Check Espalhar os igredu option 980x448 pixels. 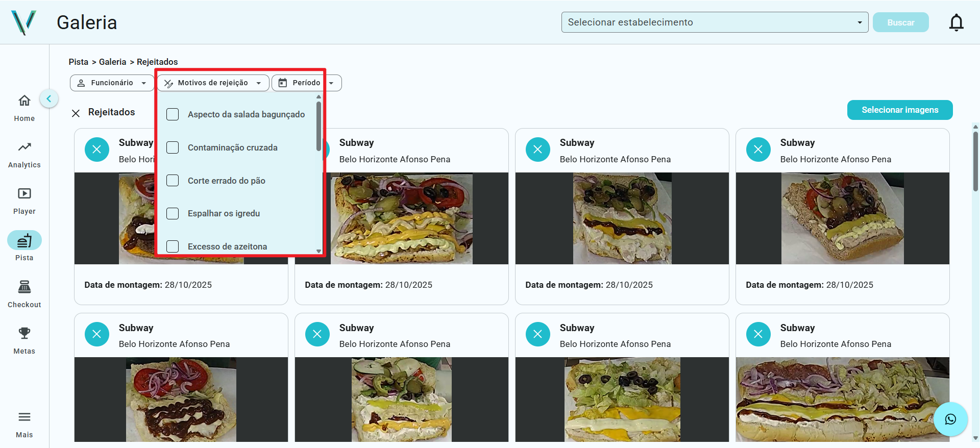pos(173,213)
